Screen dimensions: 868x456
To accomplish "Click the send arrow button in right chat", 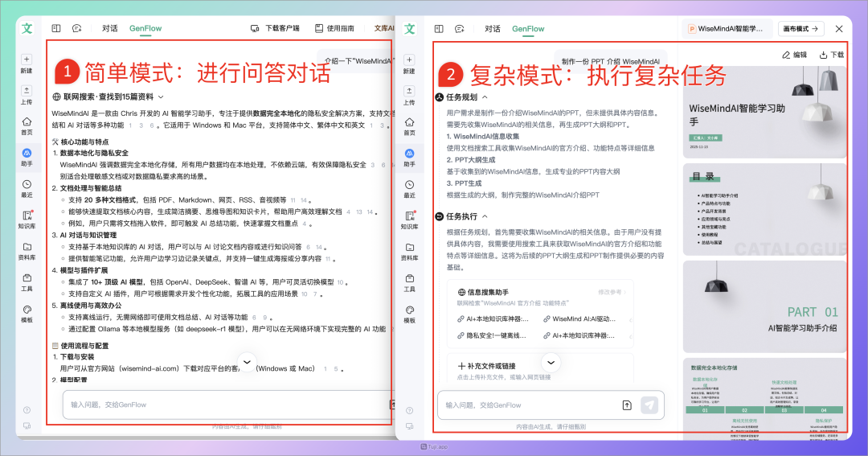I will pos(649,405).
